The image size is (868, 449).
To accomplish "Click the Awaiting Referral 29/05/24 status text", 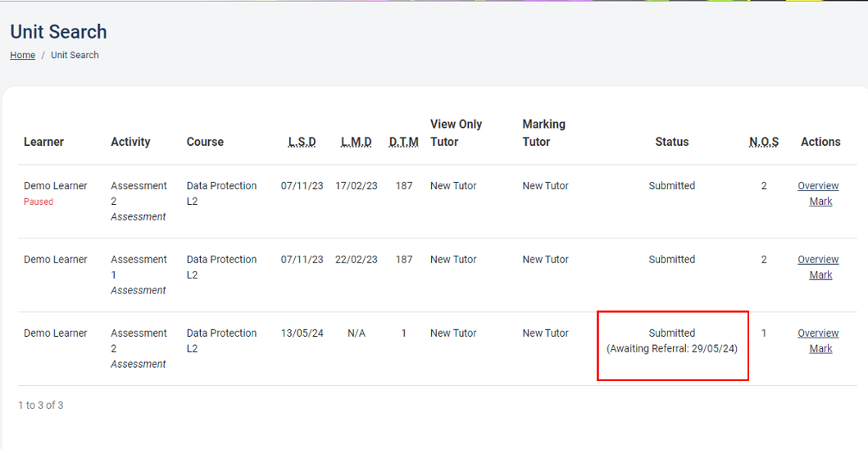I will coord(671,349).
